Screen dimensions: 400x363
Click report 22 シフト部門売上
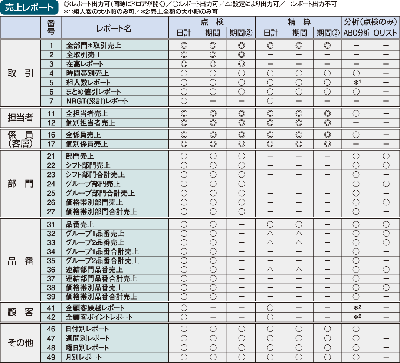[x=88, y=165]
